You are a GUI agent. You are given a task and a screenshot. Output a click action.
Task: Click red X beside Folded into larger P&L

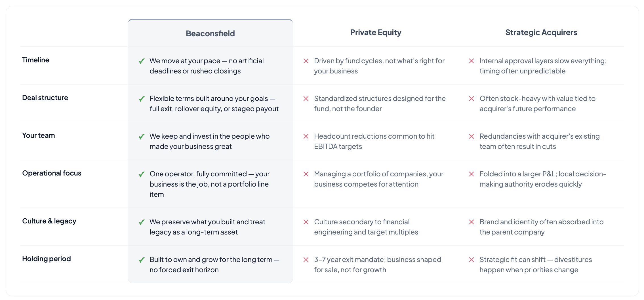[x=472, y=174]
